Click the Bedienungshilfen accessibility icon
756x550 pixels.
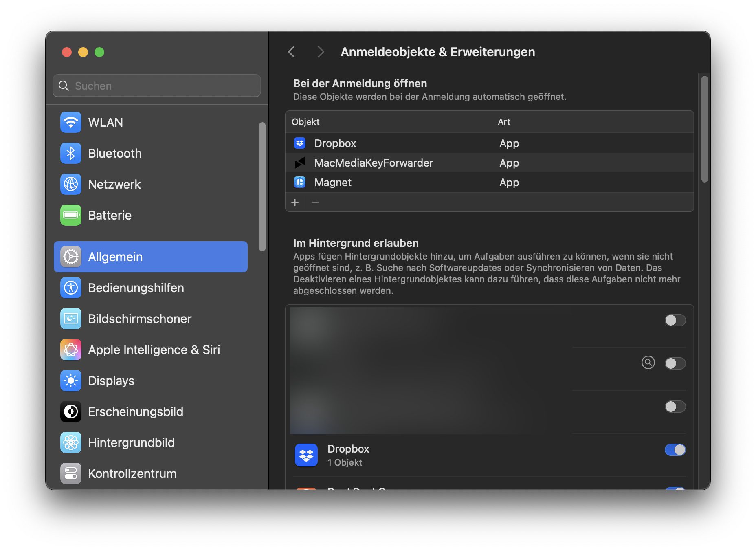71,288
